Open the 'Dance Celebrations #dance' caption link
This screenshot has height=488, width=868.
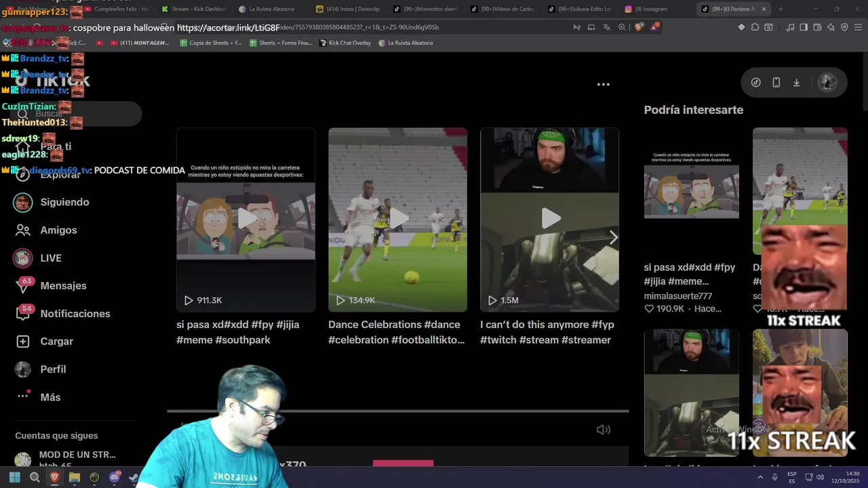click(397, 332)
